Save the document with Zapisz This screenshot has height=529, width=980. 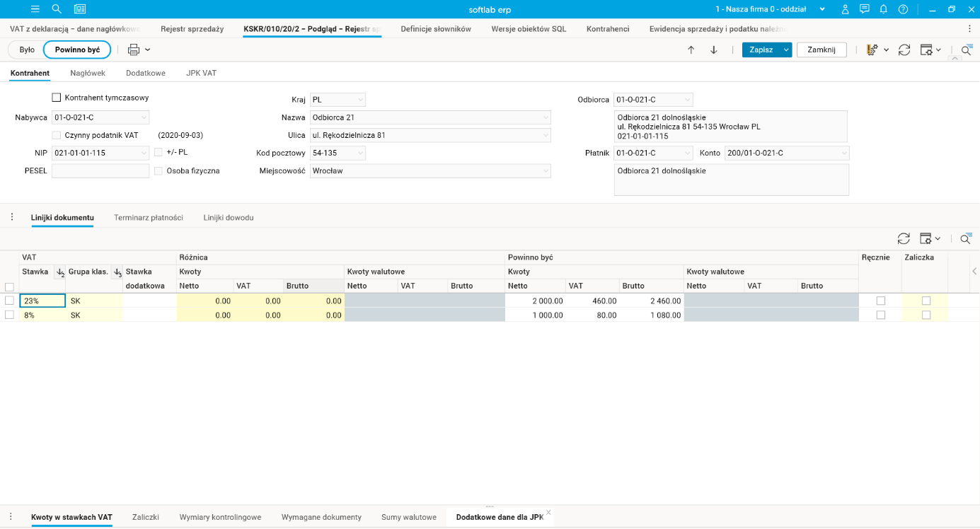(761, 50)
